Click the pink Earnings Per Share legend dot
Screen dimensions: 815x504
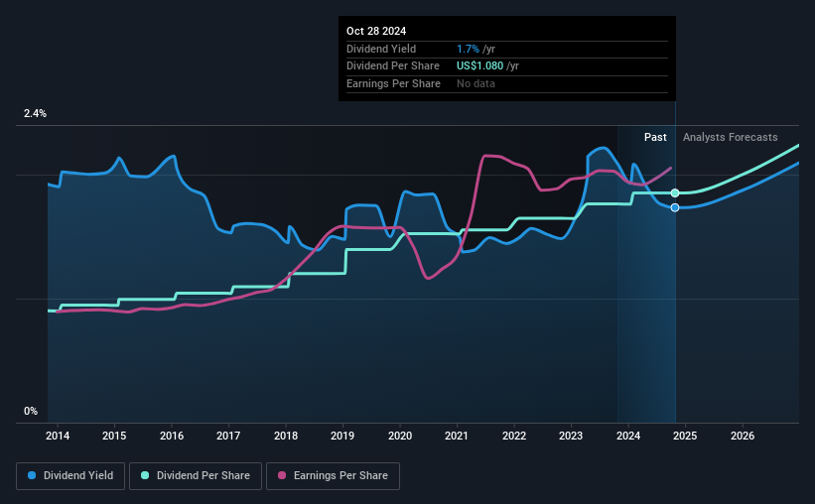point(282,475)
